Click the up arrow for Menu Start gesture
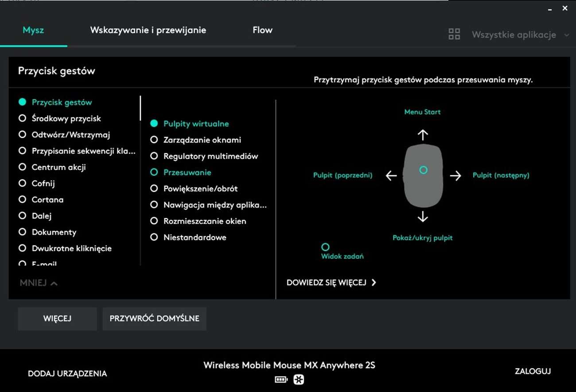The height and width of the screenshot is (392, 576). tap(423, 134)
